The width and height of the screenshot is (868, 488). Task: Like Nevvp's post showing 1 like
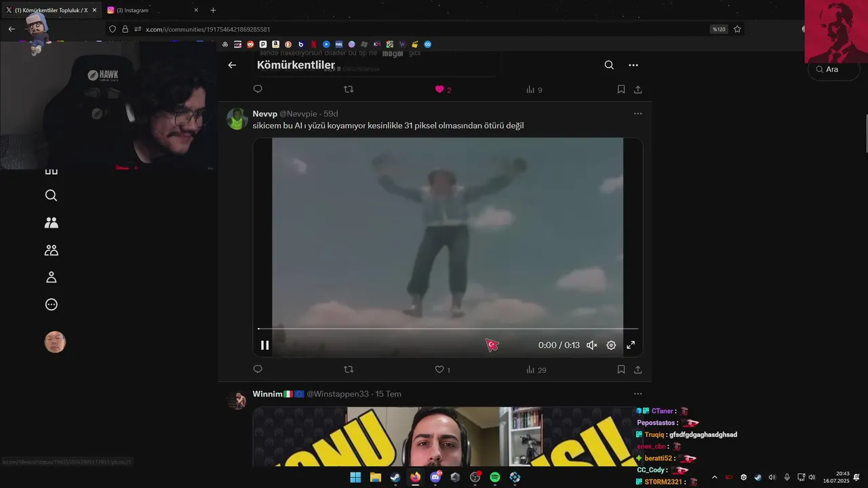coord(442,369)
